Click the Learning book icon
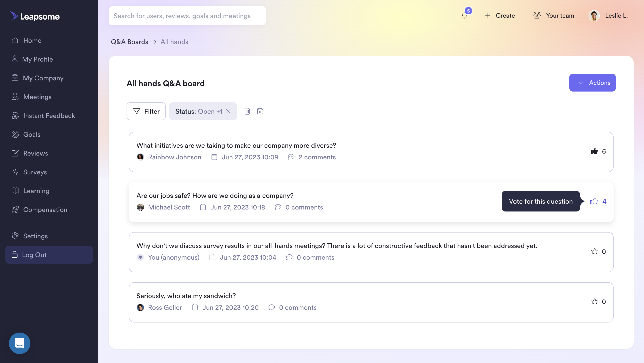Image resolution: width=644 pixels, height=363 pixels. [15, 191]
